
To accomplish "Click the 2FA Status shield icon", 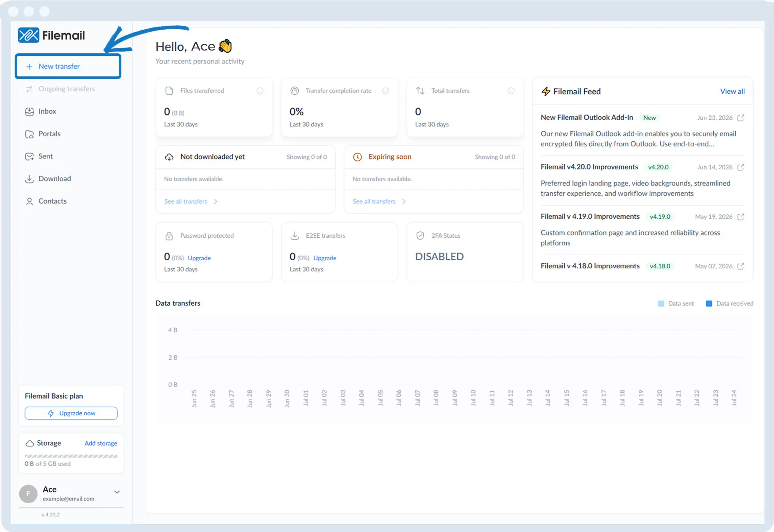I will click(420, 236).
